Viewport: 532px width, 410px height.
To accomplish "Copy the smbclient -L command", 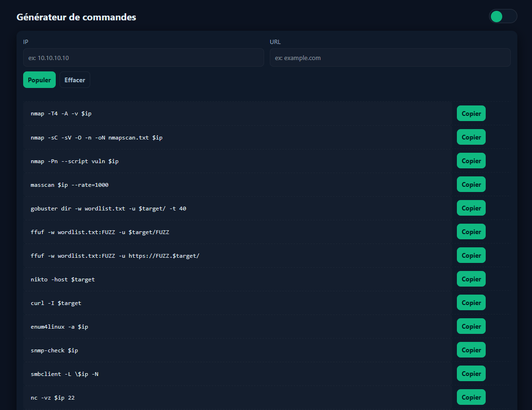I will coord(471,374).
